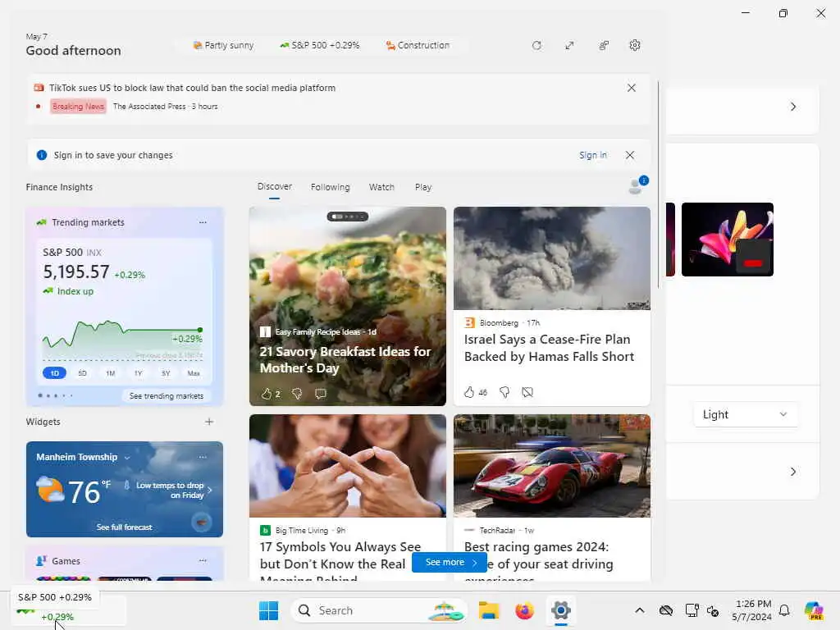Viewport: 840px width, 630px height.
Task: Open the 1:26 PM taskbar clock
Action: [753, 610]
